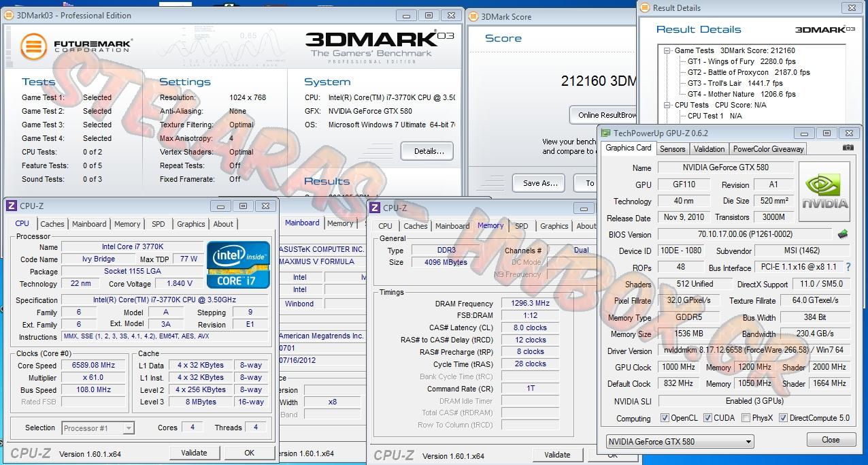The width and height of the screenshot is (868, 465).
Task: Click the Save As... button
Action: [540, 183]
